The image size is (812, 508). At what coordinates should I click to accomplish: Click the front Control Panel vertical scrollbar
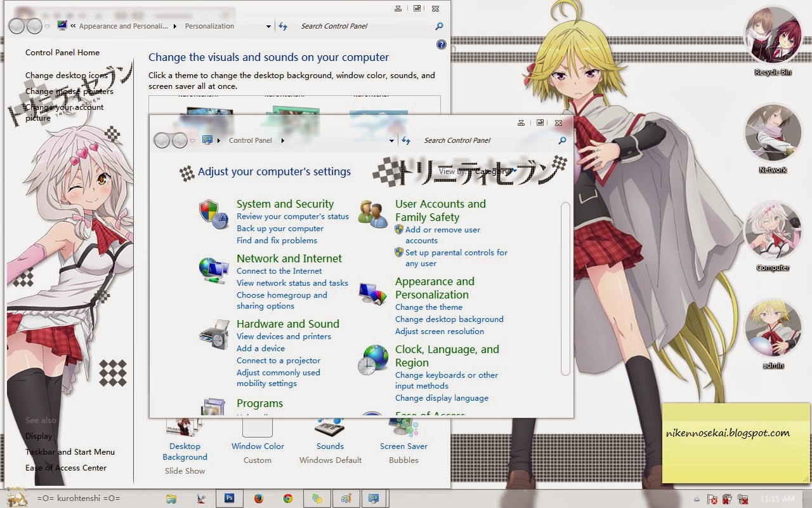(x=566, y=289)
